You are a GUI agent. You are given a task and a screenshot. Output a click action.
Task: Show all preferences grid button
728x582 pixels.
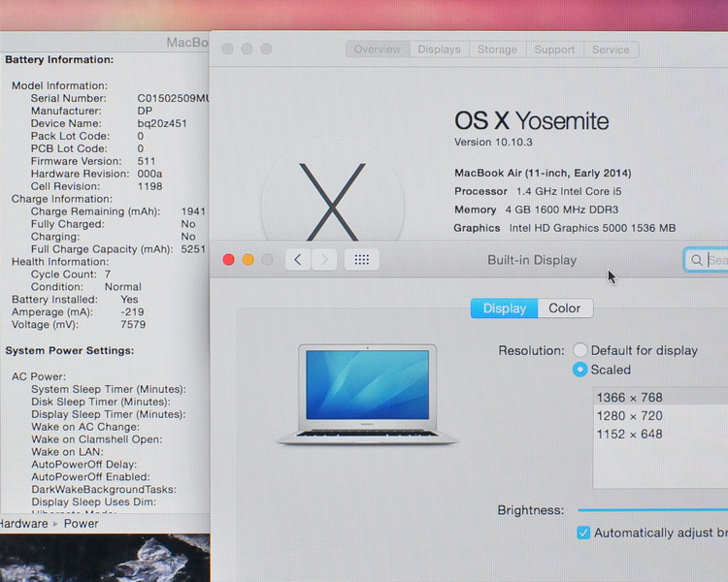tap(362, 259)
